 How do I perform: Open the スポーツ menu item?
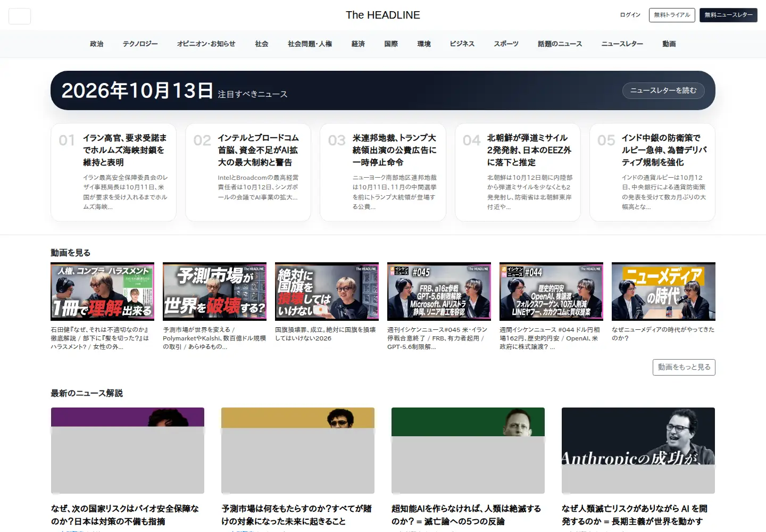pyautogui.click(x=506, y=44)
